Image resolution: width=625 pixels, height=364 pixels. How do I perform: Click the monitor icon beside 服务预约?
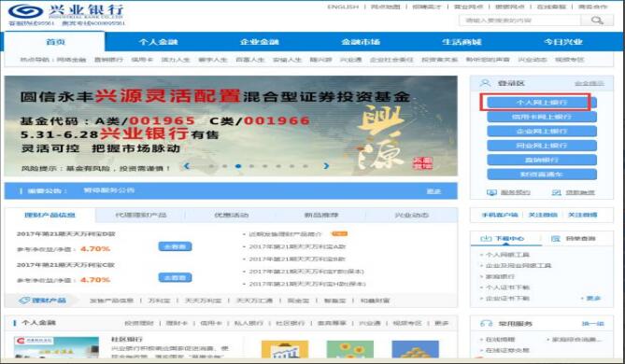[491, 193]
